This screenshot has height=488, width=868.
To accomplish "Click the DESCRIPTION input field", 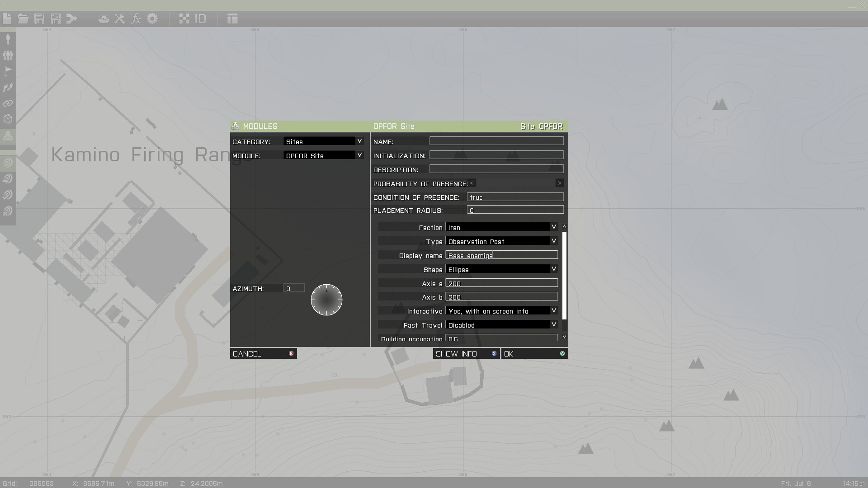I will (496, 169).
